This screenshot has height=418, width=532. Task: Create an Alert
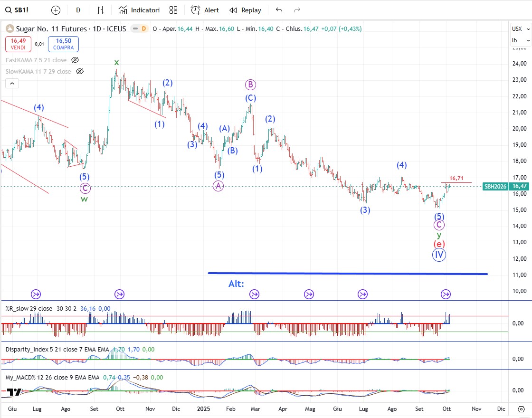click(205, 10)
